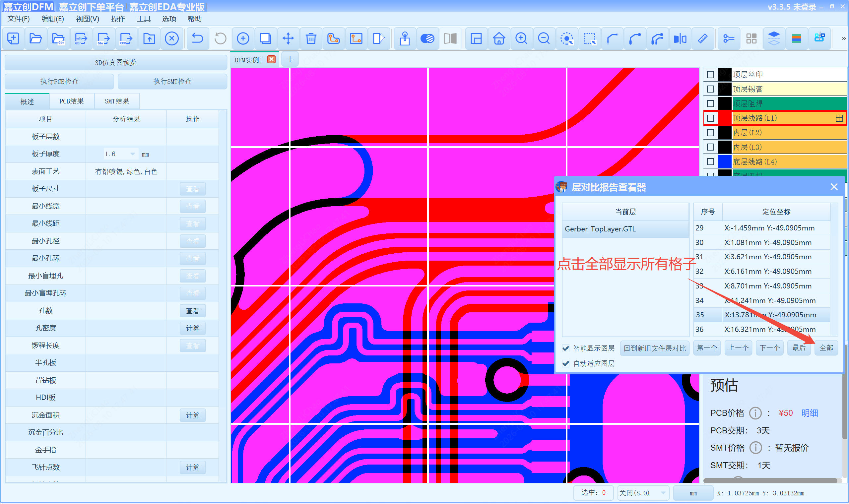849x504 pixels.
Task: Click the edit Gerber export icon
Action: (x=81, y=38)
